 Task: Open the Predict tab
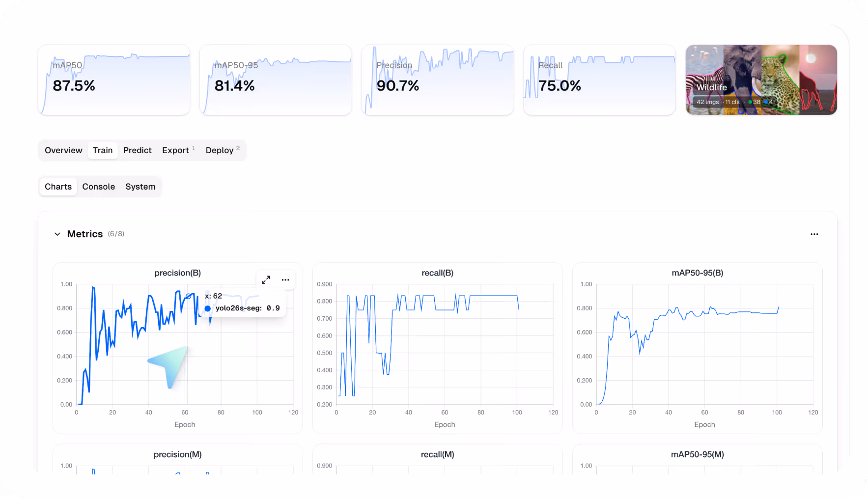(x=138, y=150)
